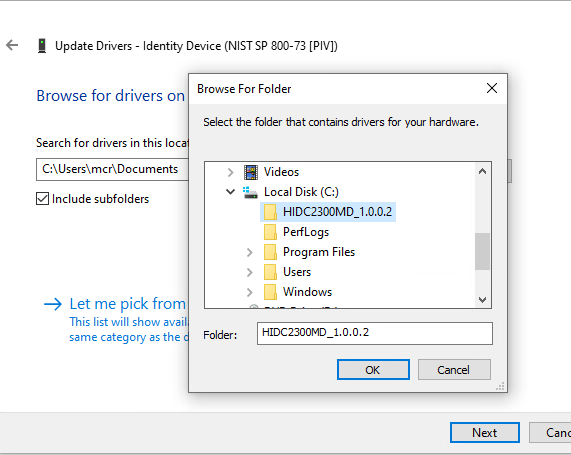Viewport: 571px width, 455px height.
Task: Select the Windows folder label
Action: point(308,292)
